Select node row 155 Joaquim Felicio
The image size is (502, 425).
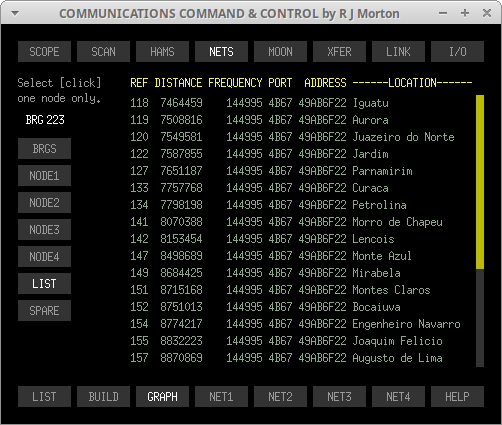(x=286, y=341)
